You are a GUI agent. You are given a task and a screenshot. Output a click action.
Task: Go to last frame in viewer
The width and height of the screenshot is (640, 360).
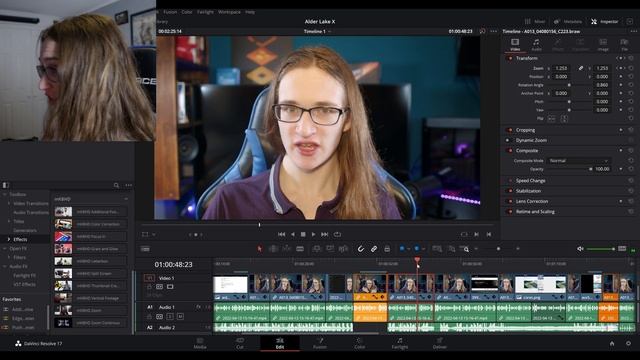[x=324, y=234]
